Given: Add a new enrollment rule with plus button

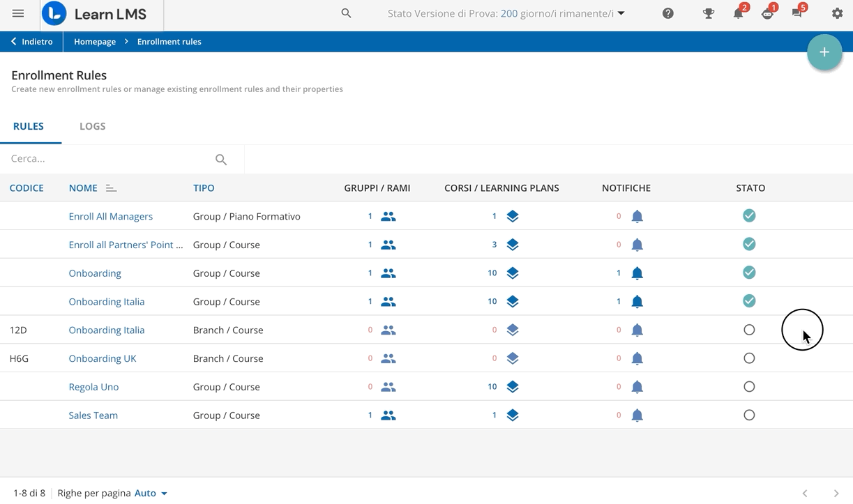Looking at the screenshot, I should point(824,52).
